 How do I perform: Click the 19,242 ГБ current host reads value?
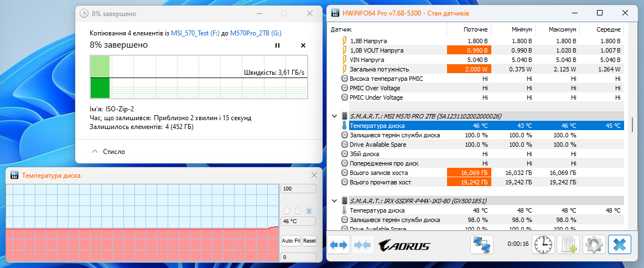click(x=469, y=182)
